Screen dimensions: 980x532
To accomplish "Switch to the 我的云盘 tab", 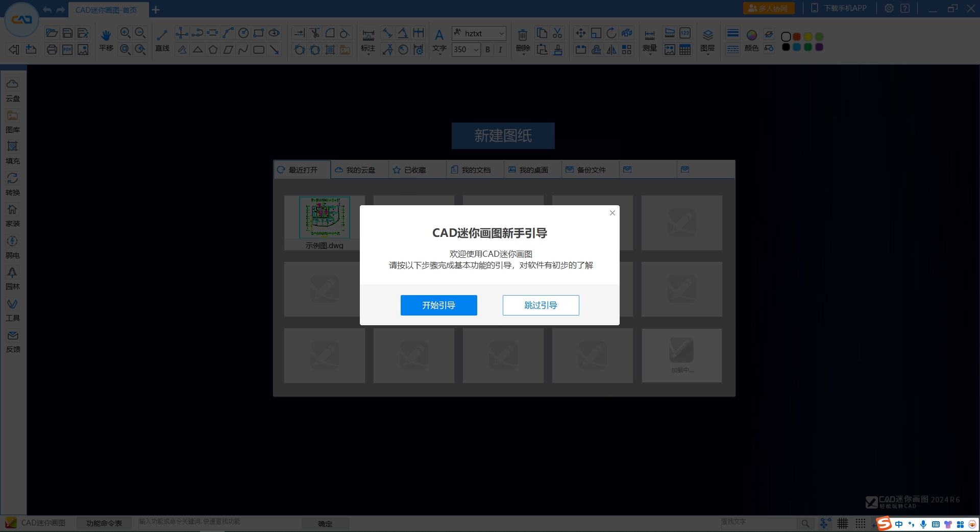I will point(360,170).
